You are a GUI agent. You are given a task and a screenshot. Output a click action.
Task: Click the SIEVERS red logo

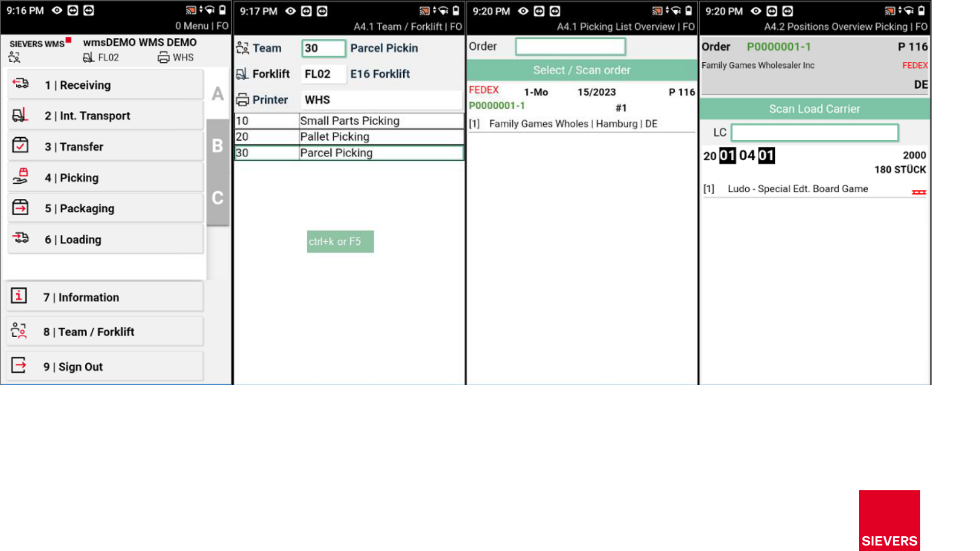[890, 520]
